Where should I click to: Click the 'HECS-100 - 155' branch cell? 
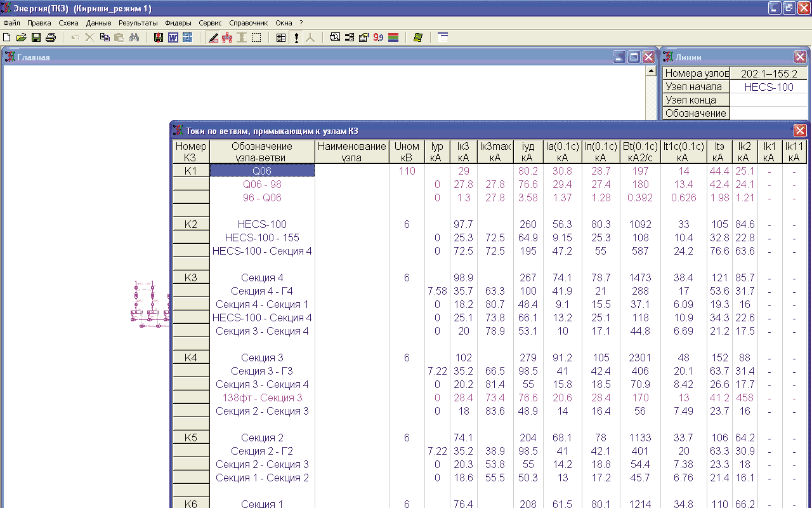click(x=262, y=237)
